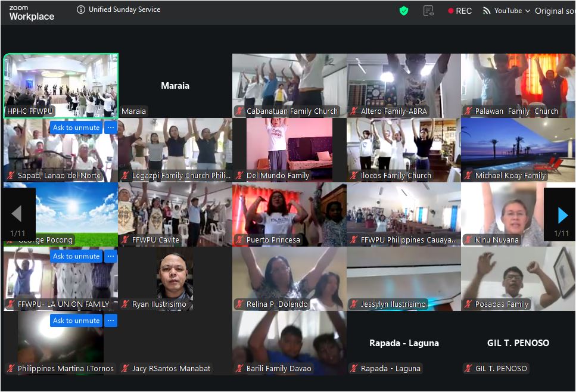This screenshot has height=392, width=576.
Task: Click the large GIL T. PENOSO name in tile
Action: (x=518, y=343)
